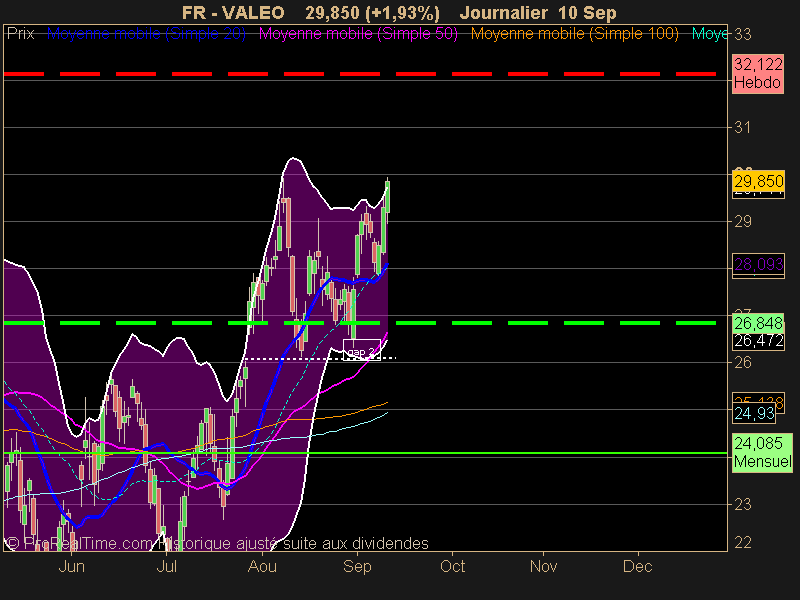Click the "Nov" month on the time axis

[x=543, y=566]
